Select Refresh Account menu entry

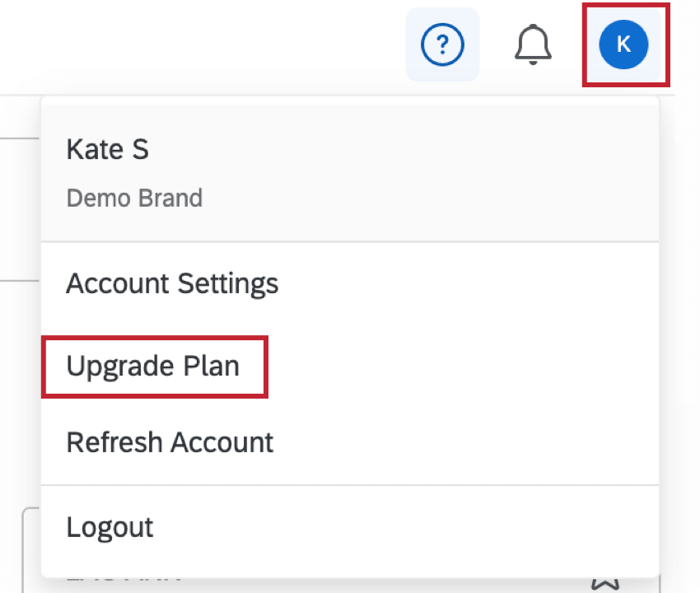170,442
